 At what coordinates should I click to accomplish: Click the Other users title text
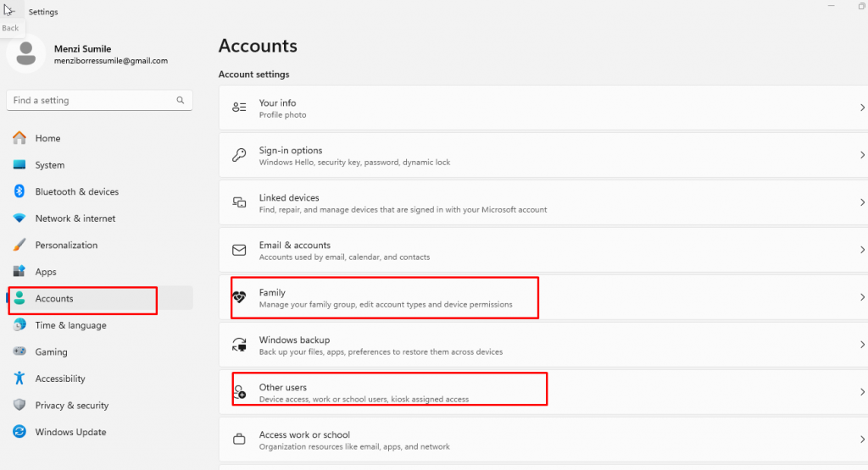pyautogui.click(x=283, y=387)
